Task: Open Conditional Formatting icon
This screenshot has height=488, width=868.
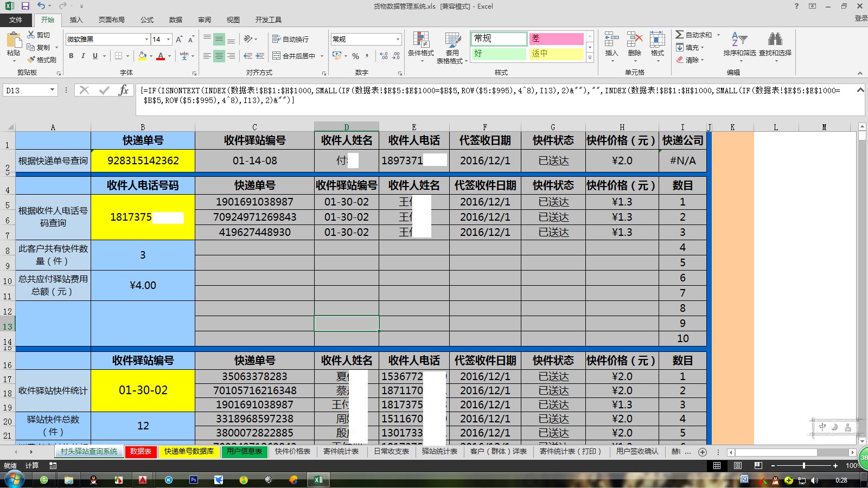Action: click(421, 40)
